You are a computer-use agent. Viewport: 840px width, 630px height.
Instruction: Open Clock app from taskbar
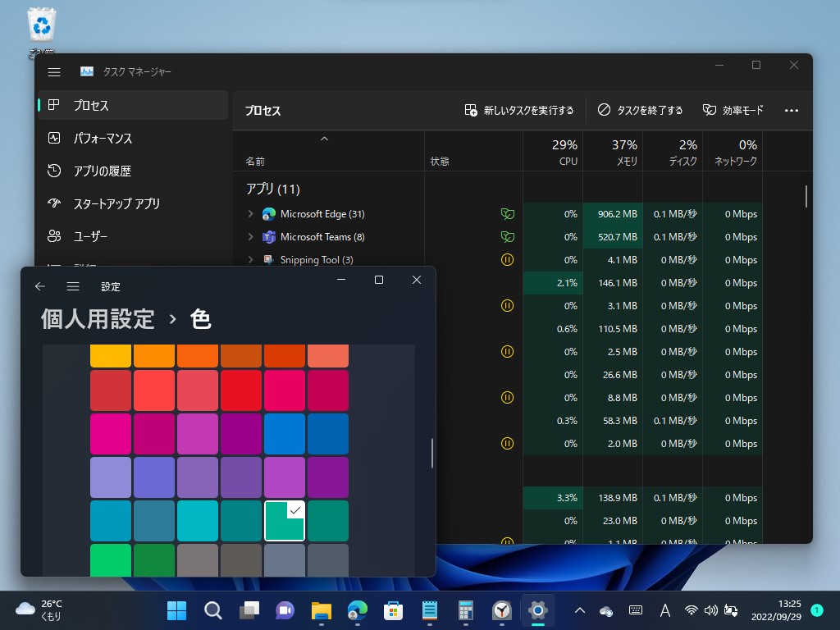coord(501,610)
